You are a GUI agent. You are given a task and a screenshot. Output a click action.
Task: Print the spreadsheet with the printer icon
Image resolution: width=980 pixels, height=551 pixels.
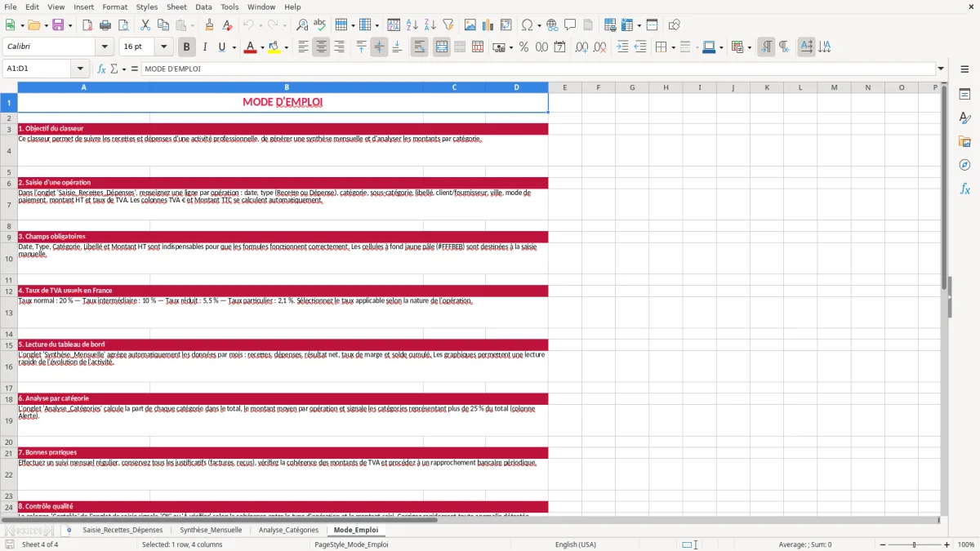(x=105, y=25)
